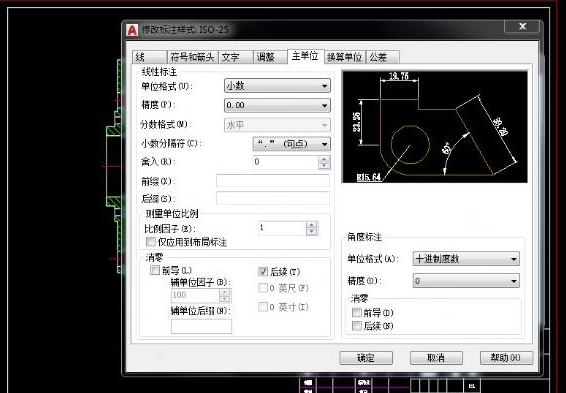Image resolution: width=566 pixels, height=393 pixels.
Task: Click the 确定 button
Action: (366, 358)
